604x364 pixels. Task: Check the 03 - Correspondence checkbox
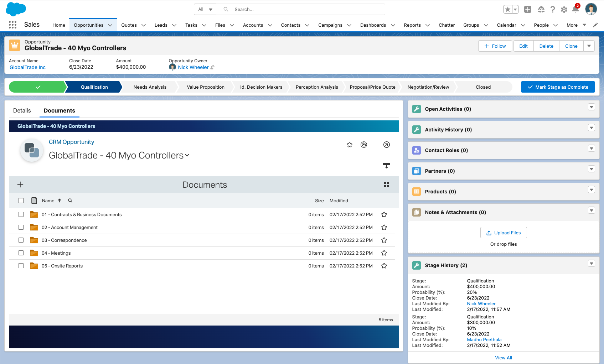(21, 240)
